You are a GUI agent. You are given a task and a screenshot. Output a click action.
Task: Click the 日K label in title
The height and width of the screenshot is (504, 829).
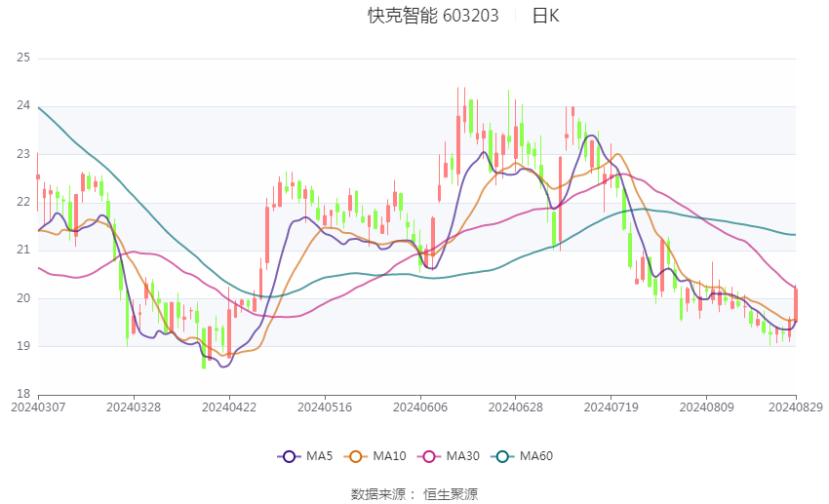[545, 16]
